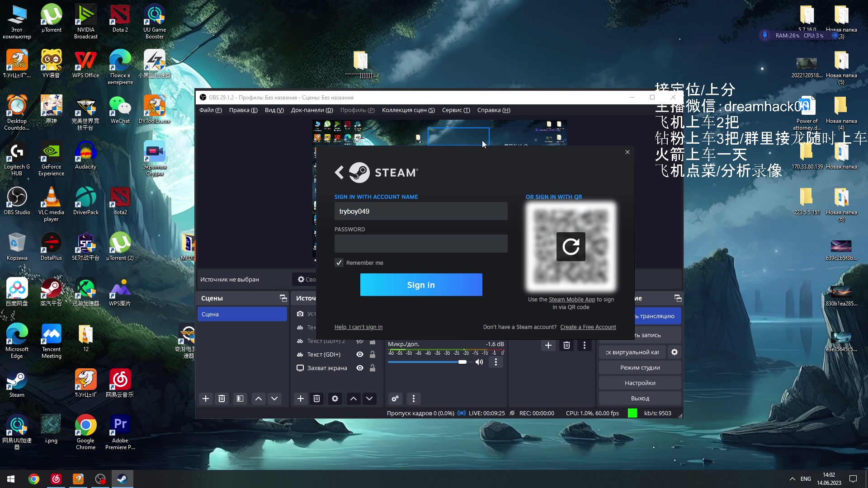Screen dimensions: 868x488
Task: Go back using the Steam arrow icon
Action: (x=340, y=172)
